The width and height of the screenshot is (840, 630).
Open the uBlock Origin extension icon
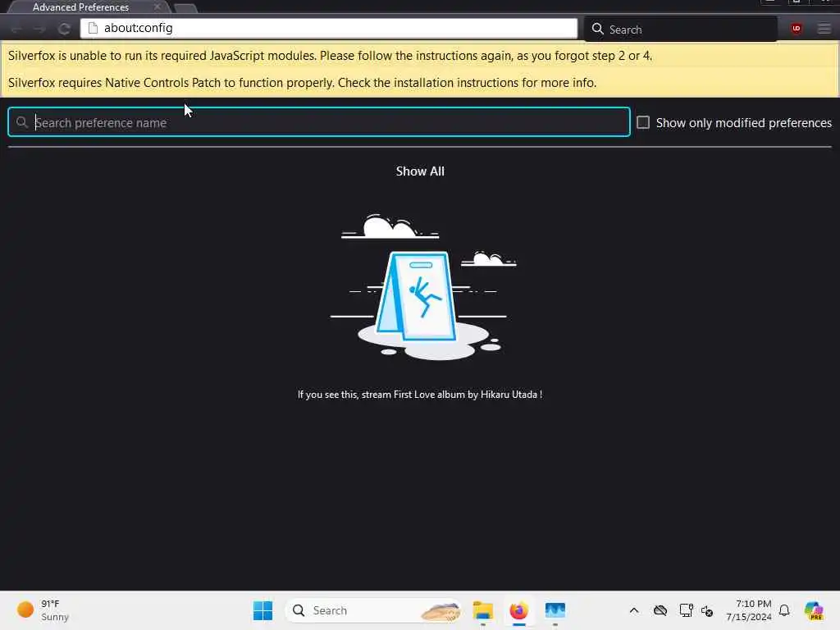point(796,29)
